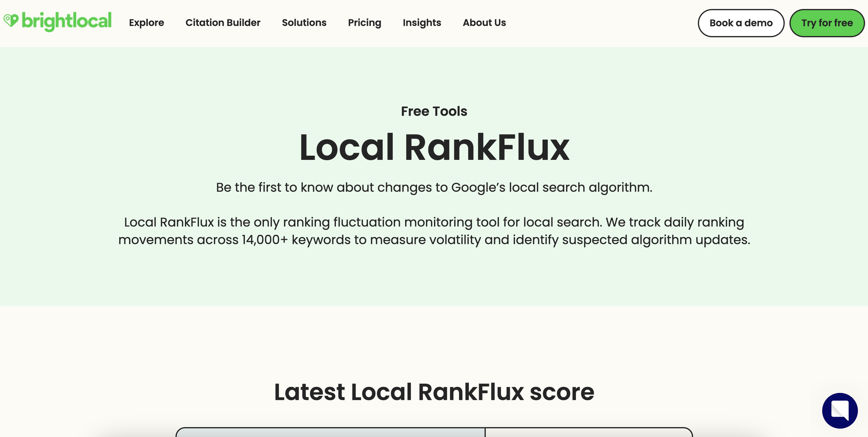Go to the Pricing page

[x=364, y=23]
